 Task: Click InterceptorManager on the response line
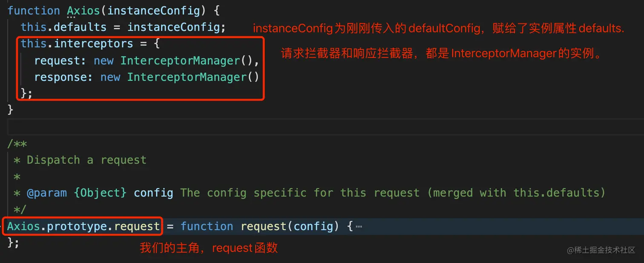coord(187,77)
